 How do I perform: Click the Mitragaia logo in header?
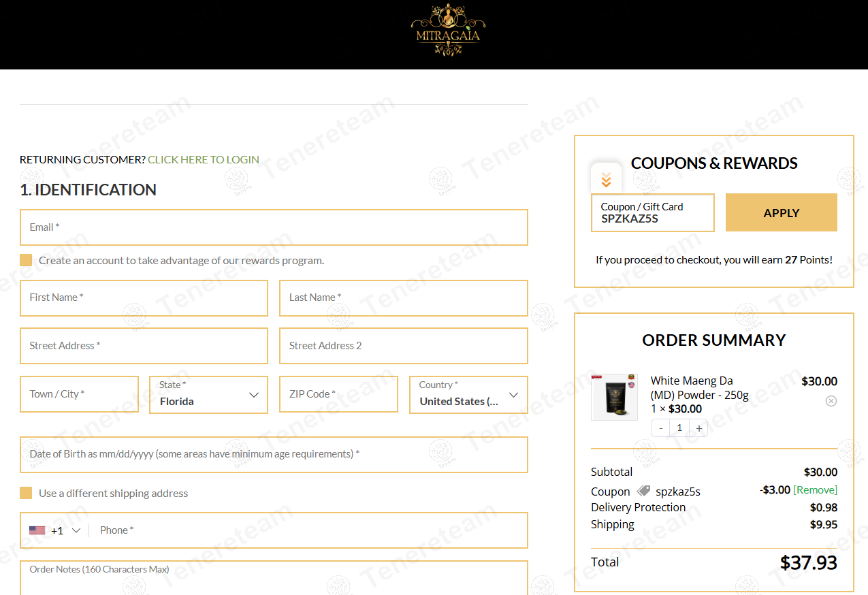448,30
